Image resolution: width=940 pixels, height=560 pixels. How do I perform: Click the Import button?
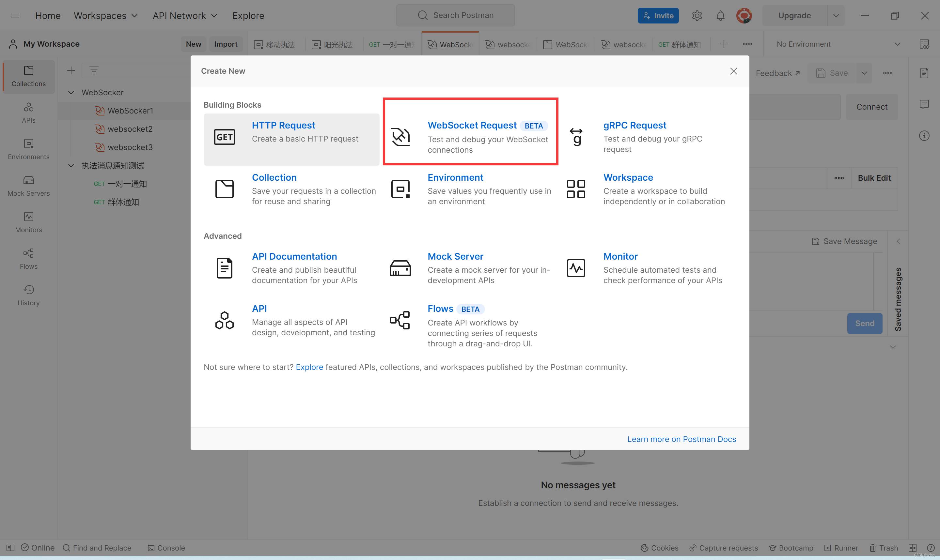(226, 44)
